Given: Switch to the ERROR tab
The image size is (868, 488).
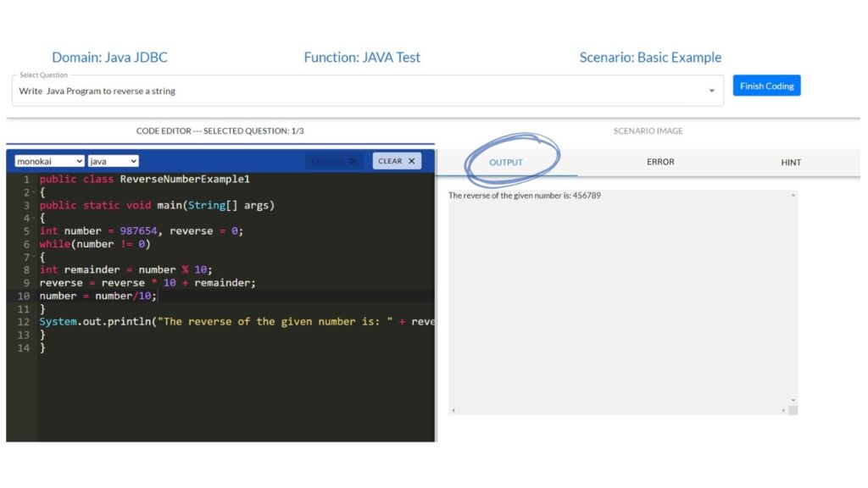Looking at the screenshot, I should coord(660,162).
